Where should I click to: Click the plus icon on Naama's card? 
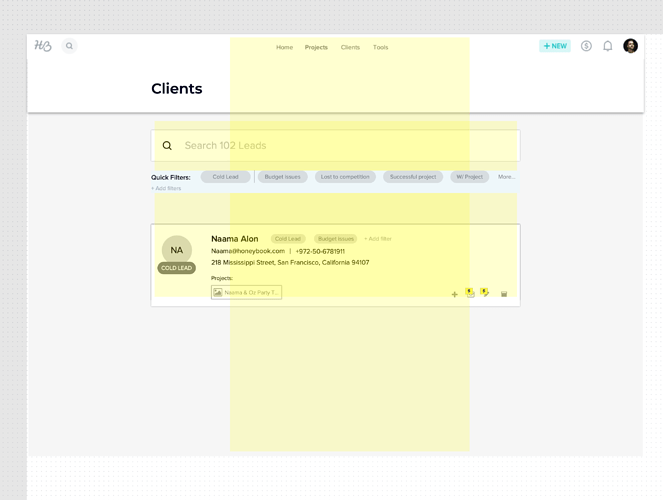pos(455,294)
